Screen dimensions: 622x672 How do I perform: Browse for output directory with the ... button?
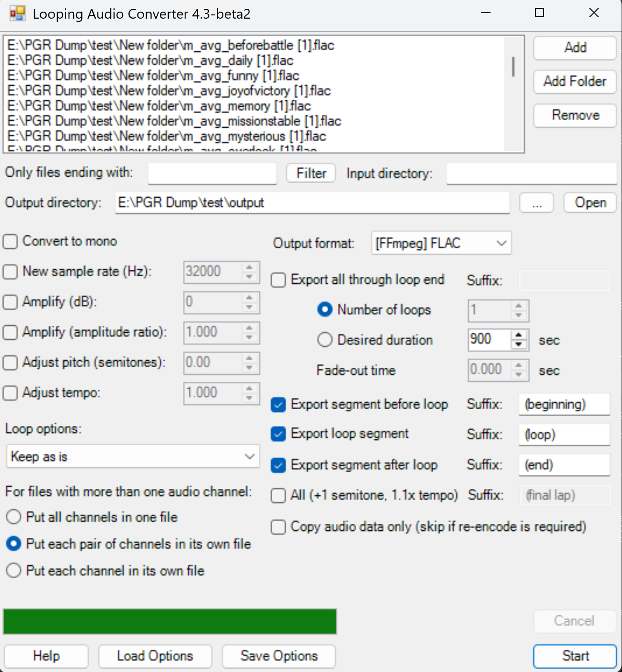[x=537, y=203]
